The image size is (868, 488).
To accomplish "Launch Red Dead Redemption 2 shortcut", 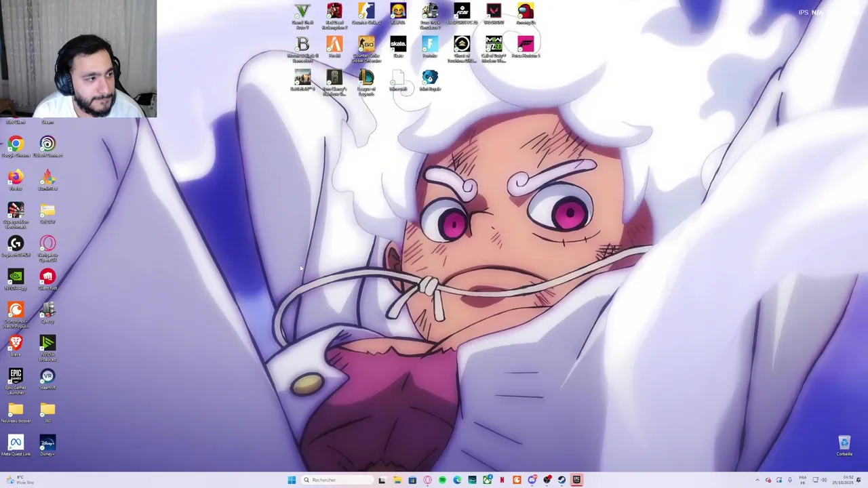I will [334, 15].
